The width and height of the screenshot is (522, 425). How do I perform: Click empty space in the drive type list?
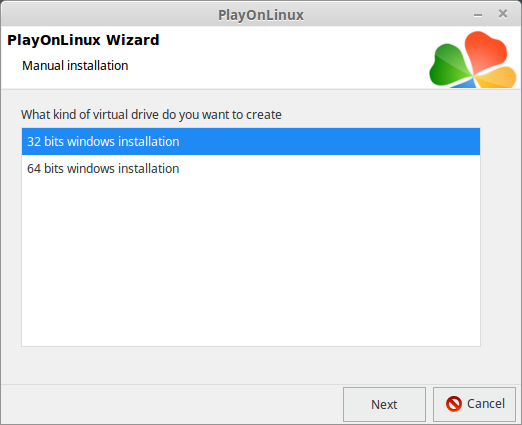[x=251, y=263]
